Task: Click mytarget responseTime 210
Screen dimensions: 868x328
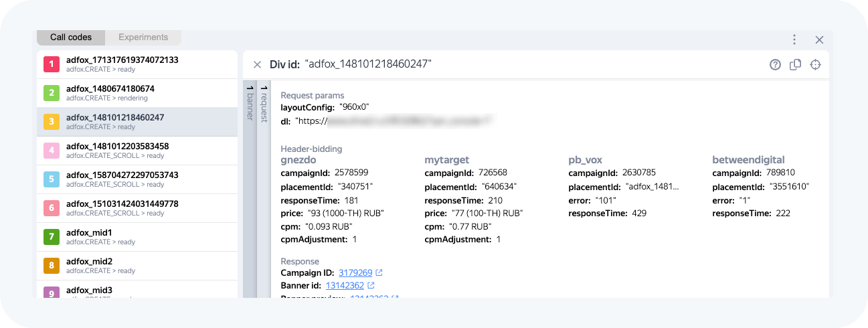Action: click(494, 200)
